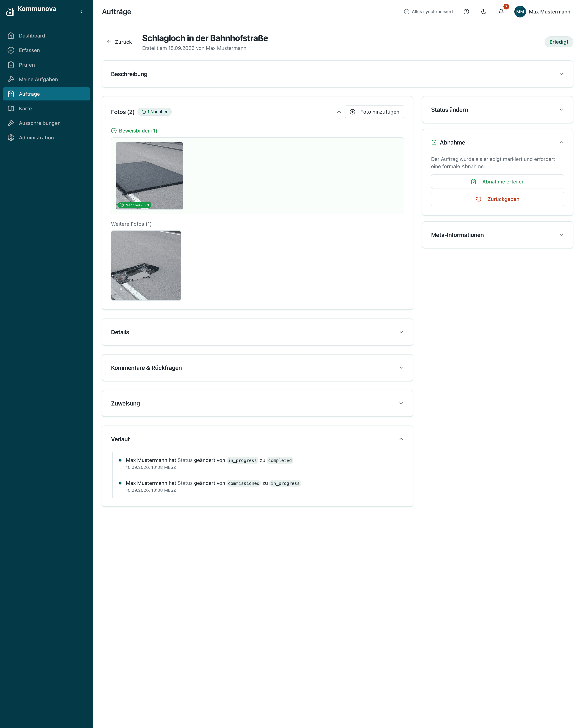Click the 'commissioned' status tag in Verlauf
The image size is (582, 728).
(x=244, y=483)
